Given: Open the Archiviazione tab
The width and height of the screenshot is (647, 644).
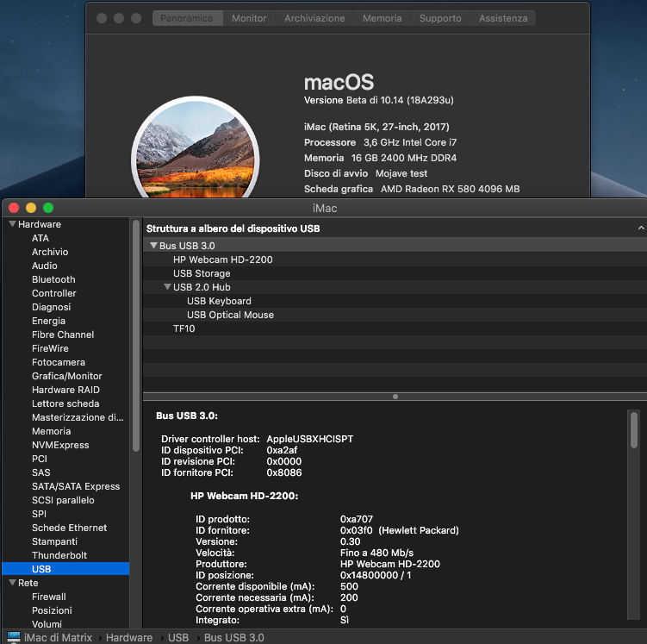Looking at the screenshot, I should click(314, 18).
